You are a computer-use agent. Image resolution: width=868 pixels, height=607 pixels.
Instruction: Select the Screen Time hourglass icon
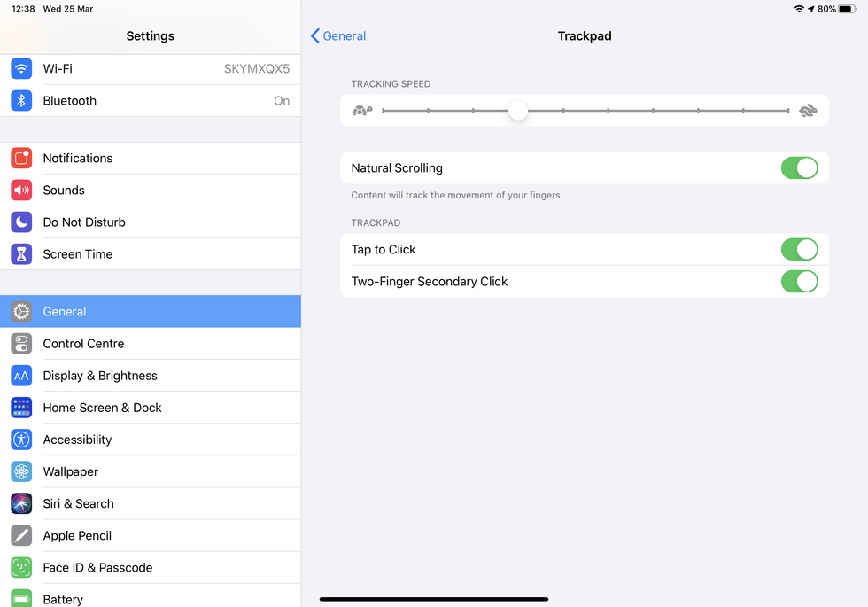(21, 253)
